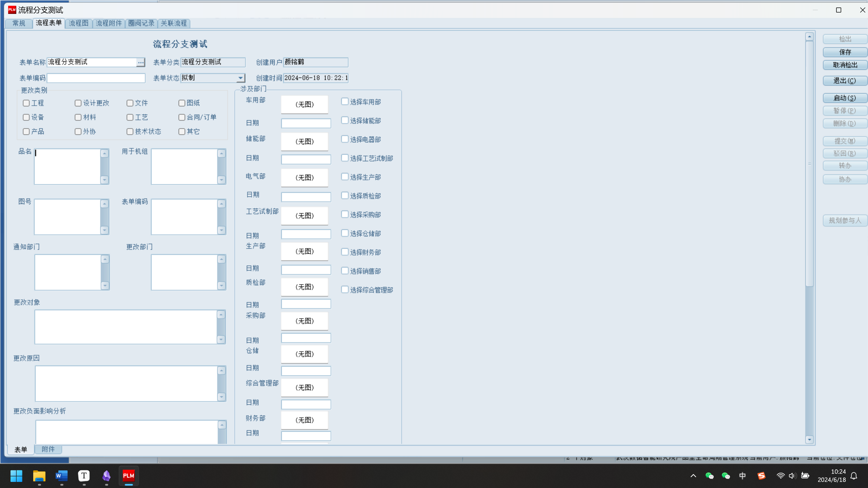
Task: Check the 文件 checkbox
Action: 130,103
